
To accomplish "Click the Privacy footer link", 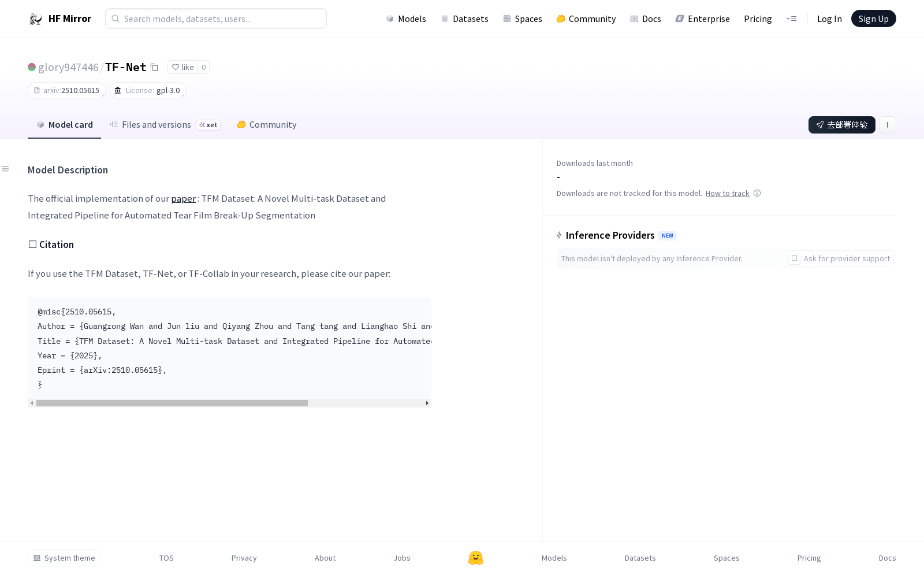I will [244, 558].
